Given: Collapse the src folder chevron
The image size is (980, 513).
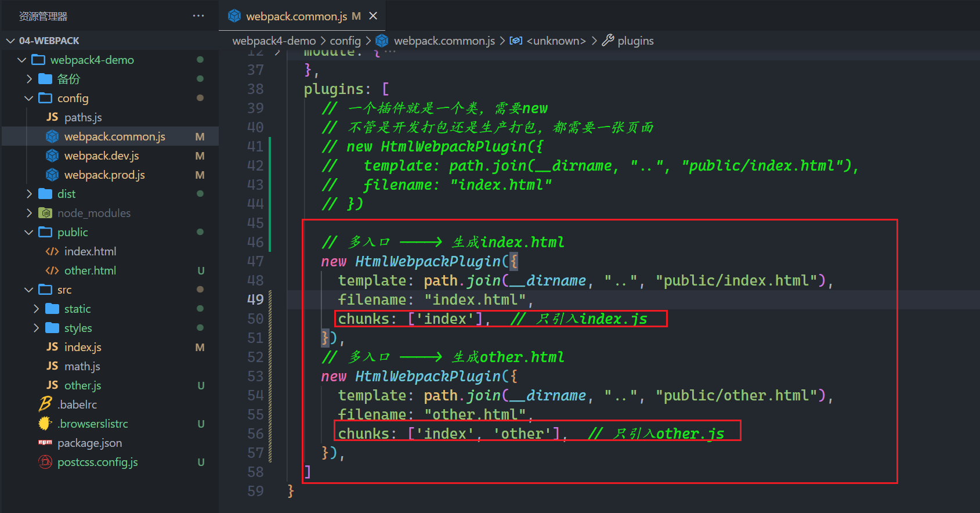Looking at the screenshot, I should tap(29, 290).
